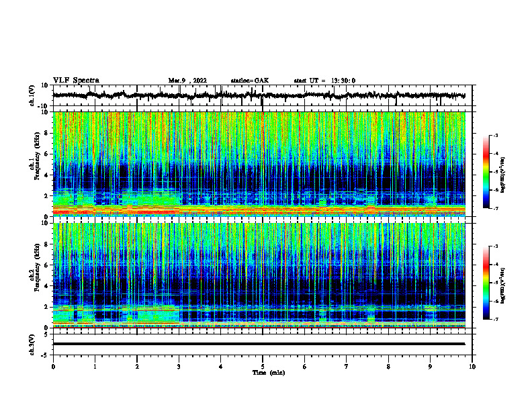Image resolution: width=532 pixels, height=411 pixels.
Task: Click inside the ch.2 spectrogram panel
Action: 259,275
